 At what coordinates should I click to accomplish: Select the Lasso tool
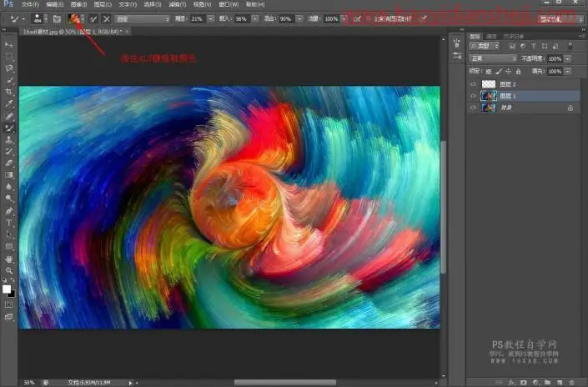[8, 68]
